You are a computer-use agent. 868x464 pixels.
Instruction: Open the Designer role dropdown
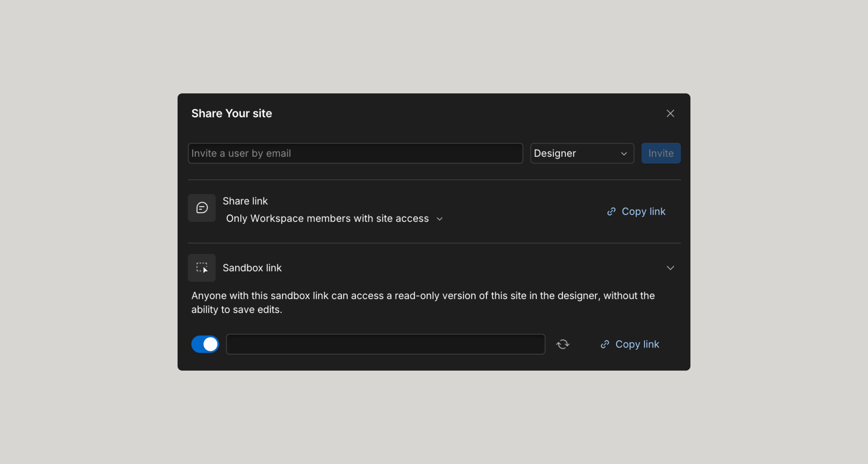click(582, 153)
